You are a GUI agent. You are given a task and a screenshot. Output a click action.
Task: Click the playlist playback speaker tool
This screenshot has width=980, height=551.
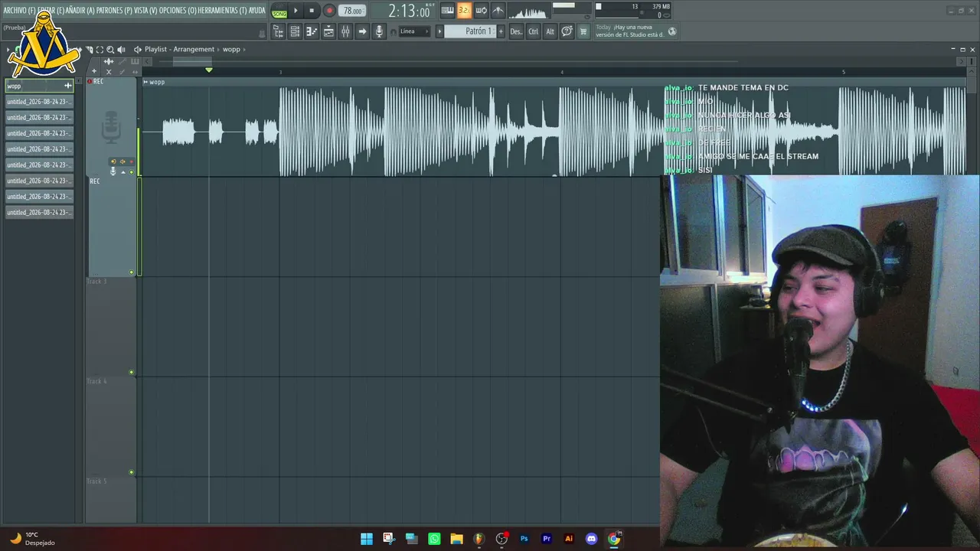click(121, 50)
